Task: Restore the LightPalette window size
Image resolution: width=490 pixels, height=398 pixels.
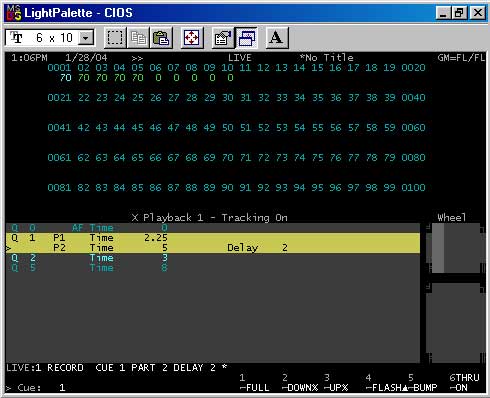Action: 459,13
